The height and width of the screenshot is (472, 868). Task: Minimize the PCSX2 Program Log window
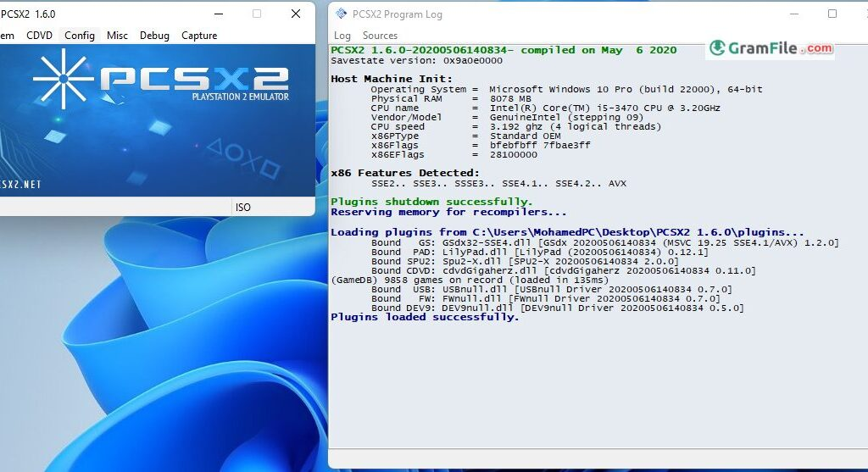(x=794, y=14)
